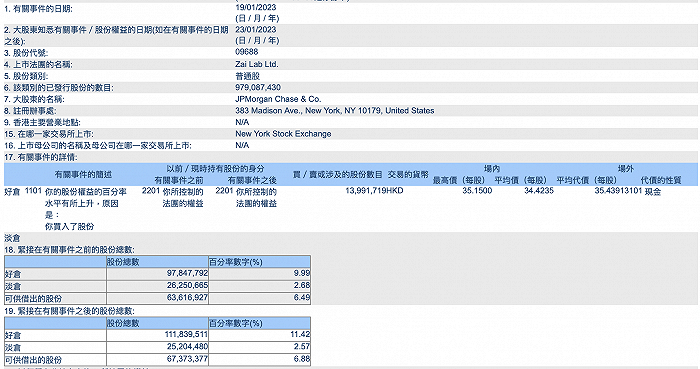The width and height of the screenshot is (700, 369).
Task: Select long position before event 97,847,792
Action: (188, 273)
